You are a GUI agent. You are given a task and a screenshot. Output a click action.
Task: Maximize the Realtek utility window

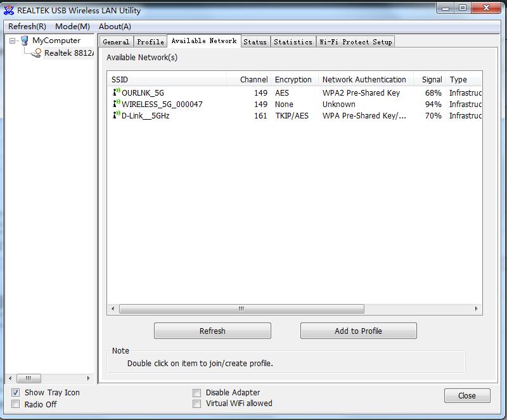463,8
